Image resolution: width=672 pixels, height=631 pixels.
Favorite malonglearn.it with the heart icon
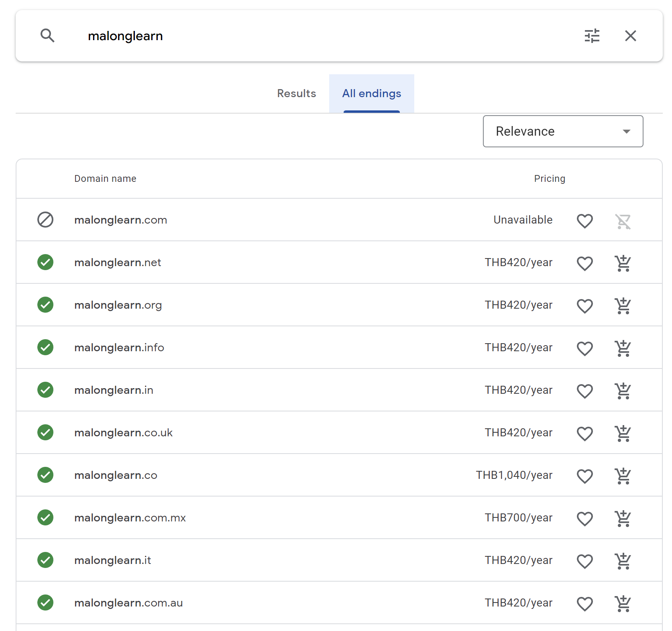click(x=584, y=561)
